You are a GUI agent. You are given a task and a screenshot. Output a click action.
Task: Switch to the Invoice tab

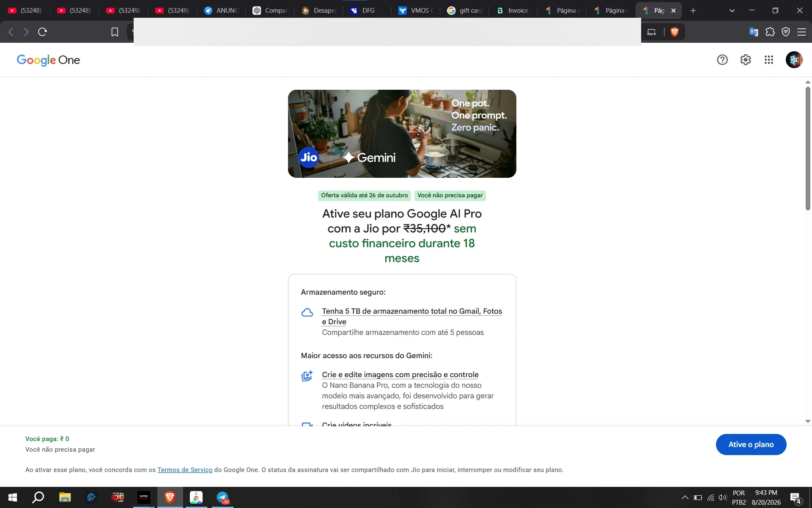click(x=513, y=11)
